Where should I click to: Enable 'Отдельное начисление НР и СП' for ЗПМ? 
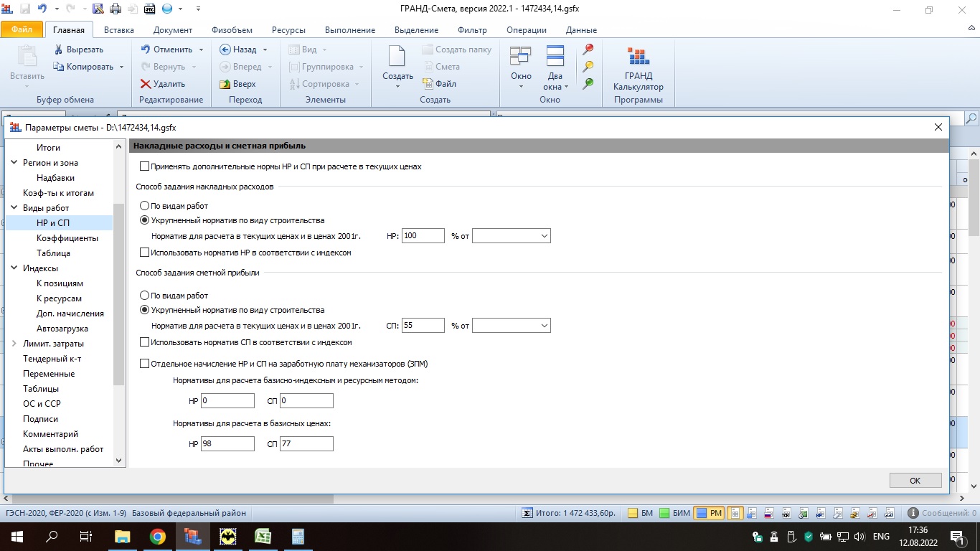click(145, 364)
